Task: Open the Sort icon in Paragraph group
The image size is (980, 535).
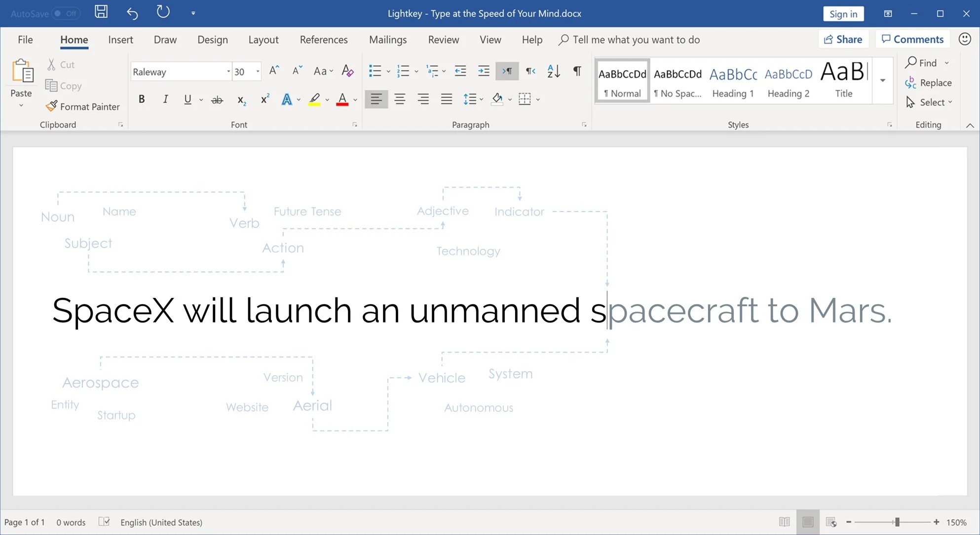Action: (x=553, y=71)
